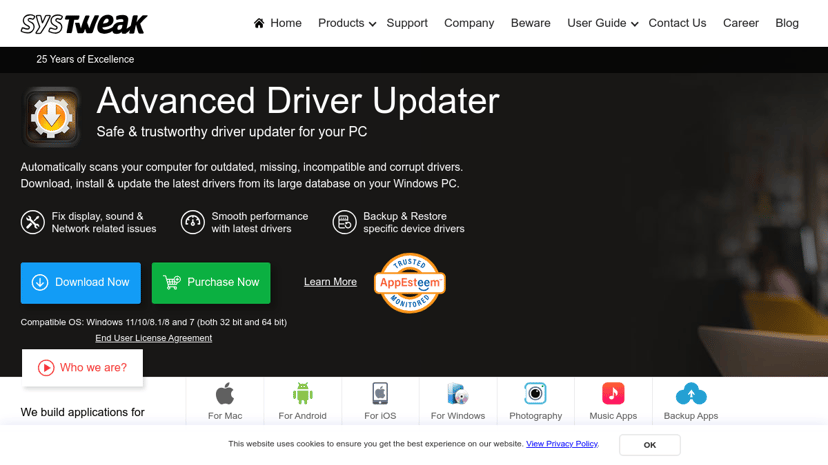Click the green Purchase Now button
This screenshot has height=465, width=828.
[211, 283]
